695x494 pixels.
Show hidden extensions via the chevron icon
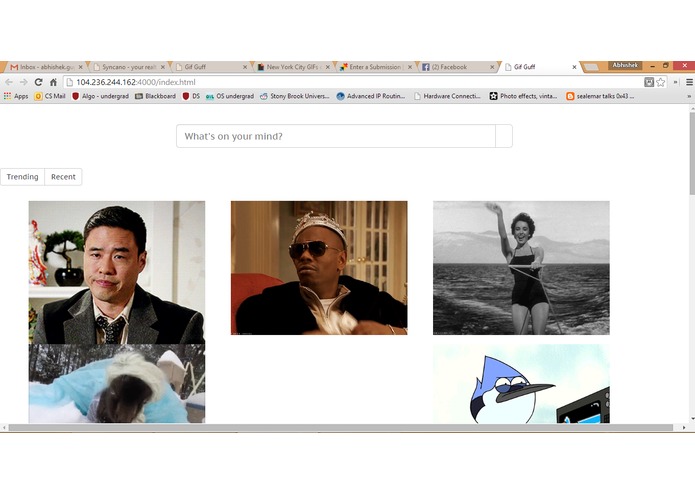point(676,82)
